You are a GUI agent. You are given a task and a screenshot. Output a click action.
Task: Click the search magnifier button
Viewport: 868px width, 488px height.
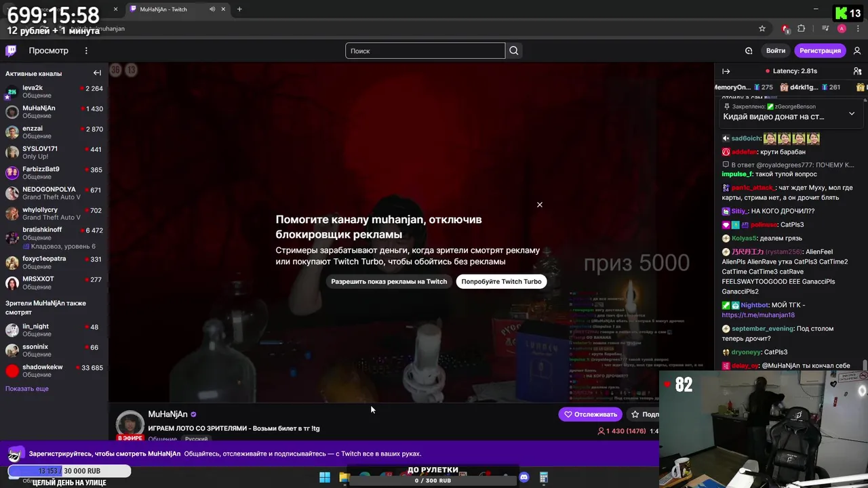click(514, 51)
